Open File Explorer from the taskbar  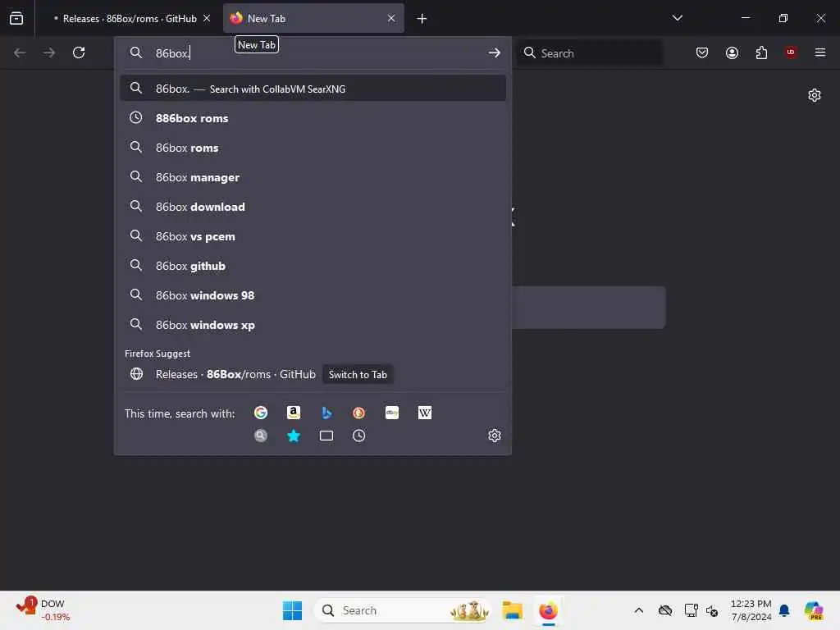(513, 610)
